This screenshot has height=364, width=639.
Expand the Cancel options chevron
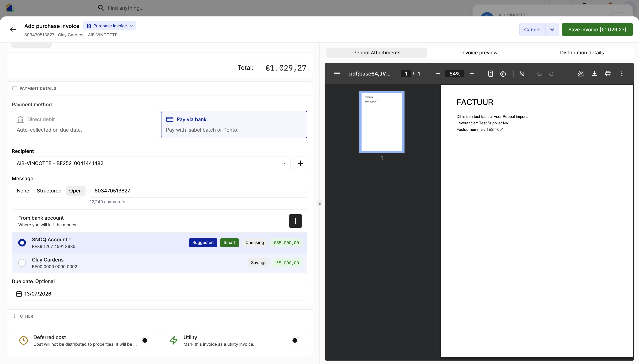click(x=552, y=30)
